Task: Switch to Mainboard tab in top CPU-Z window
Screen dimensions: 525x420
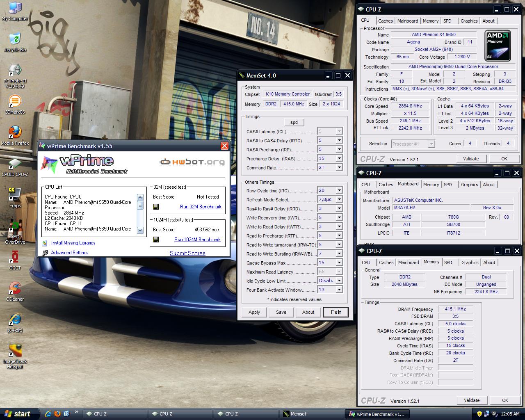Action: [x=408, y=21]
